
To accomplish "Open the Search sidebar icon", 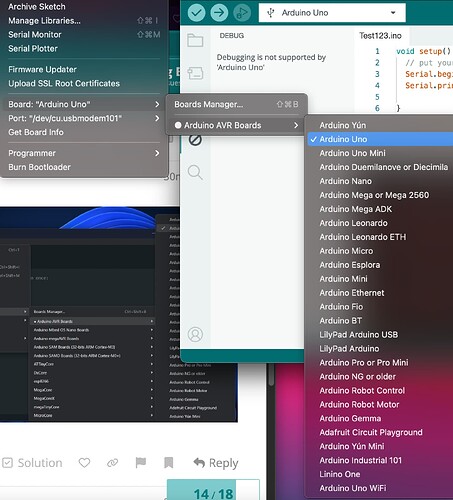I will coord(195,172).
